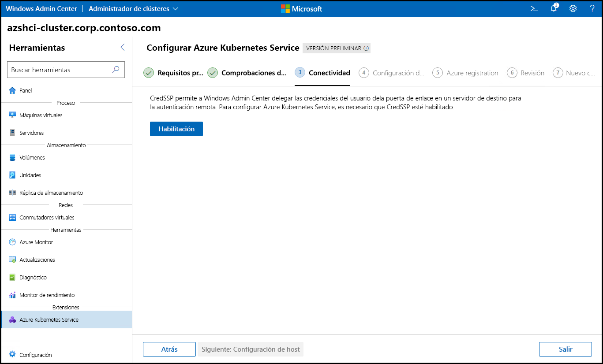Open Actualizaciones tool
This screenshot has height=364, width=603.
click(x=67, y=260)
